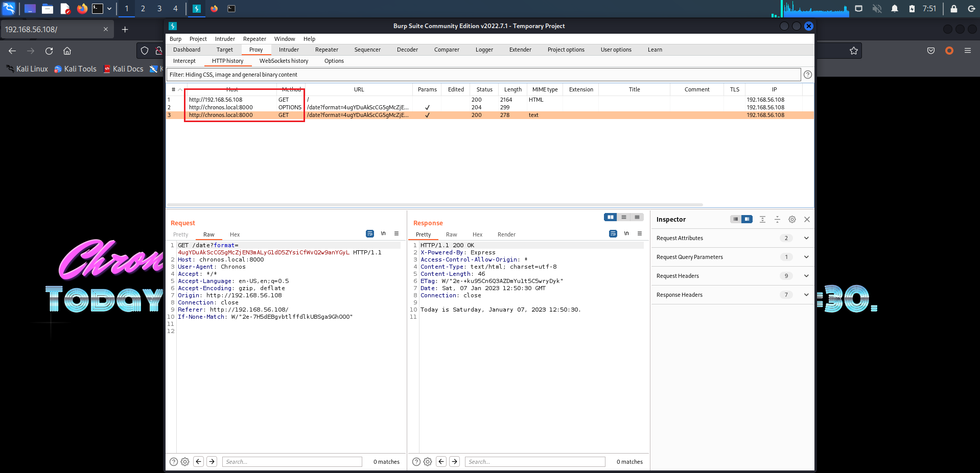Sort history by the Length column
The height and width of the screenshot is (473, 980).
point(513,89)
